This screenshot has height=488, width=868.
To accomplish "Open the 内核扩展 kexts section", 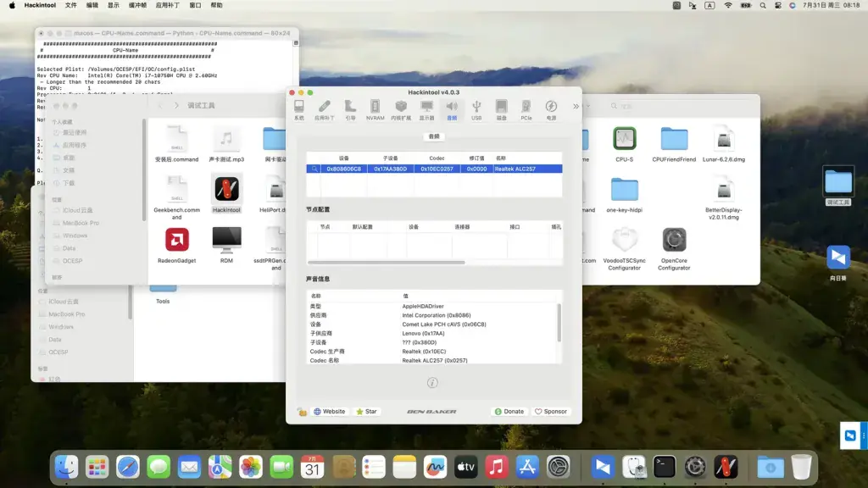I will [401, 109].
